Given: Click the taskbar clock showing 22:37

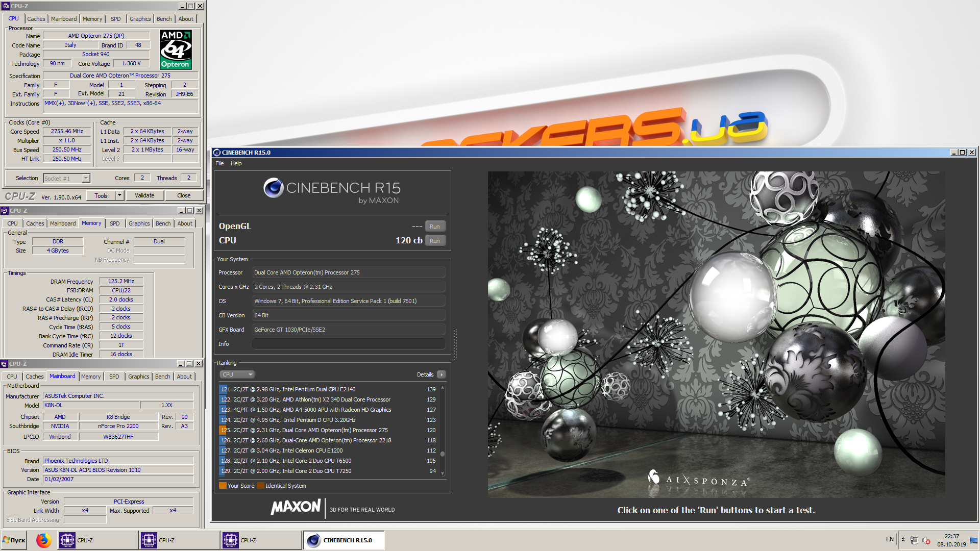Looking at the screenshot, I should 951,540.
